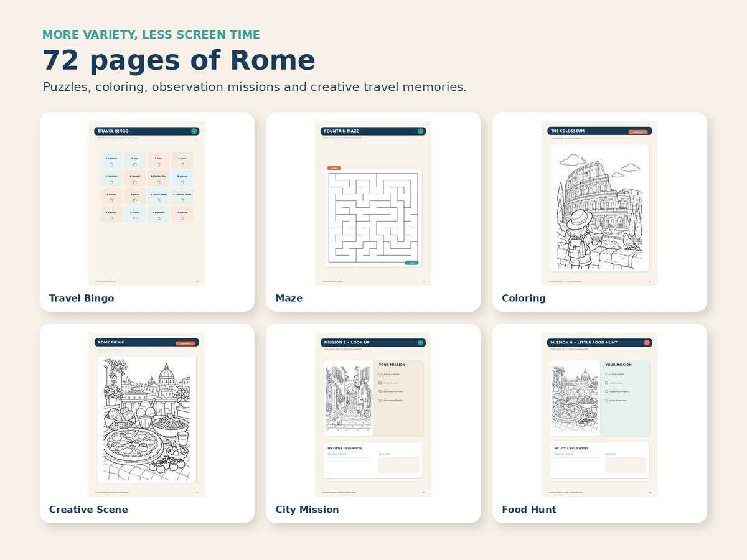This screenshot has height=560, width=747.
Task: Click the street scene drawing in Mission 1
Action: pyautogui.click(x=349, y=398)
